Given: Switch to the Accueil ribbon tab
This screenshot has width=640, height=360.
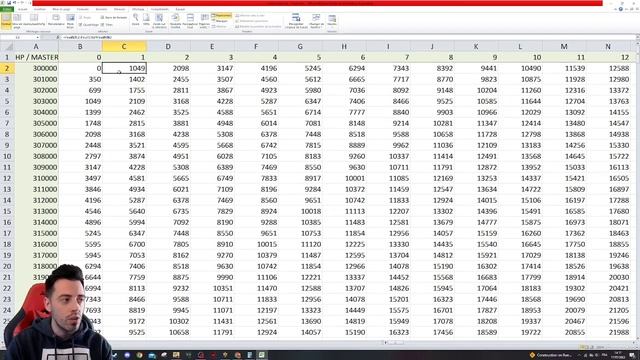Looking at the screenshot, I should pyautogui.click(x=23, y=9).
